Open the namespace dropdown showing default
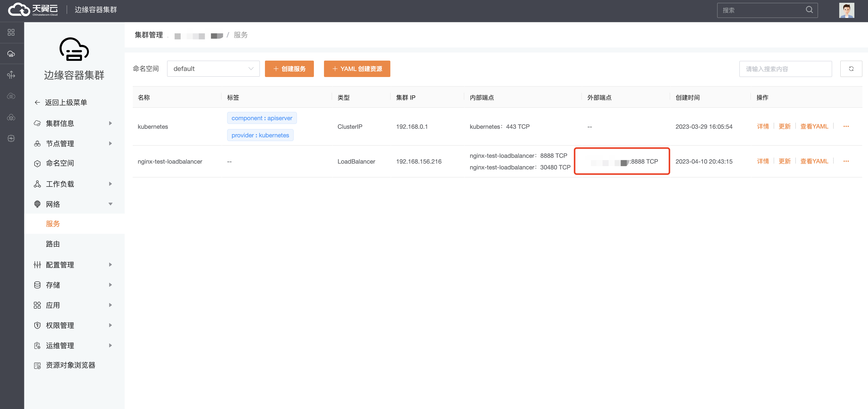Image resolution: width=868 pixels, height=409 pixels. click(213, 69)
